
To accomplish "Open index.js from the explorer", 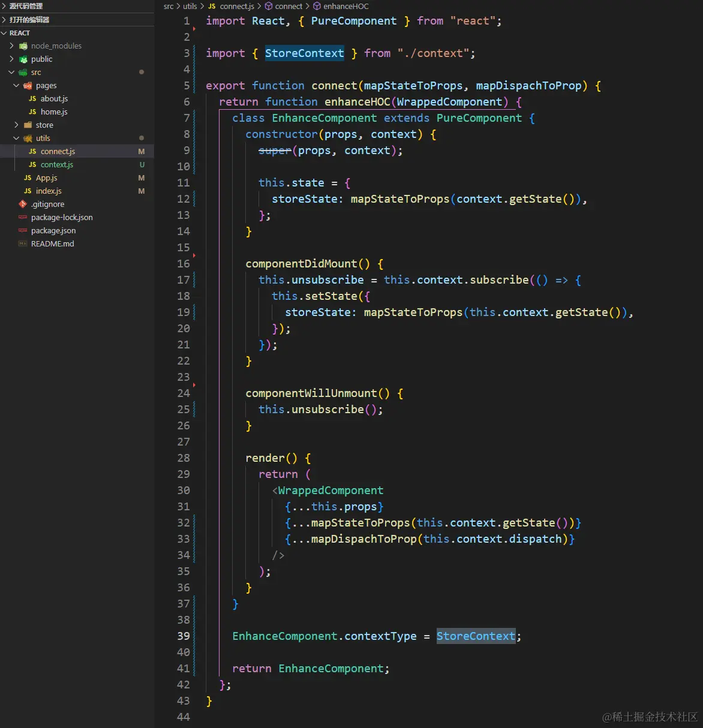I will (49, 191).
